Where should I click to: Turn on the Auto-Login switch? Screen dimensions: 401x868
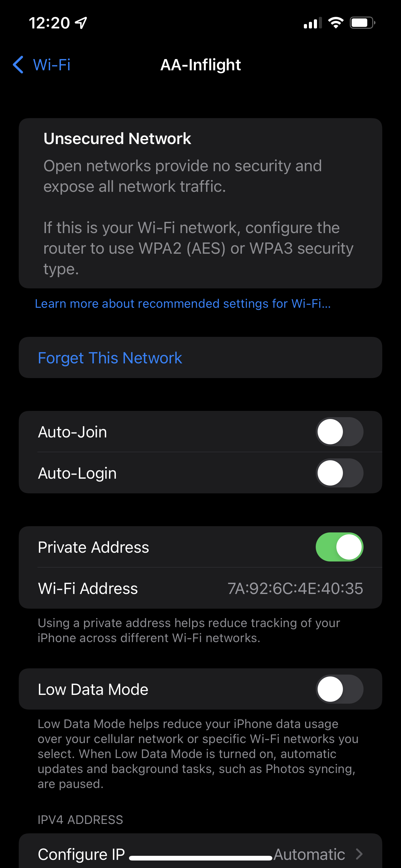point(339,473)
